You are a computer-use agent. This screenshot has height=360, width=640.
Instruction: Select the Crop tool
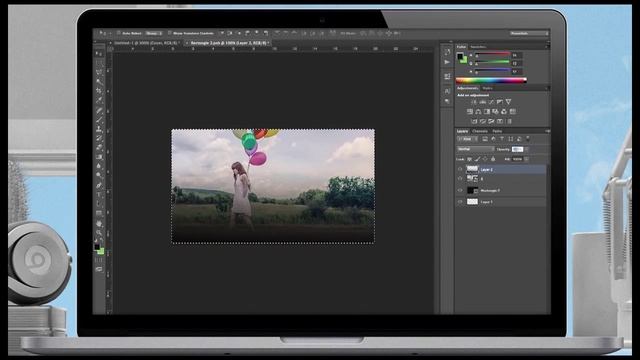tap(99, 90)
